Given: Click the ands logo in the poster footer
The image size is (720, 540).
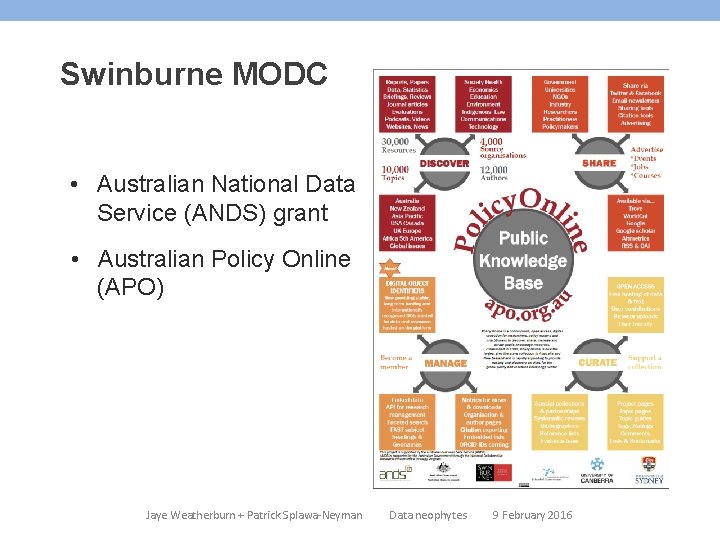Looking at the screenshot, I should 395,473.
